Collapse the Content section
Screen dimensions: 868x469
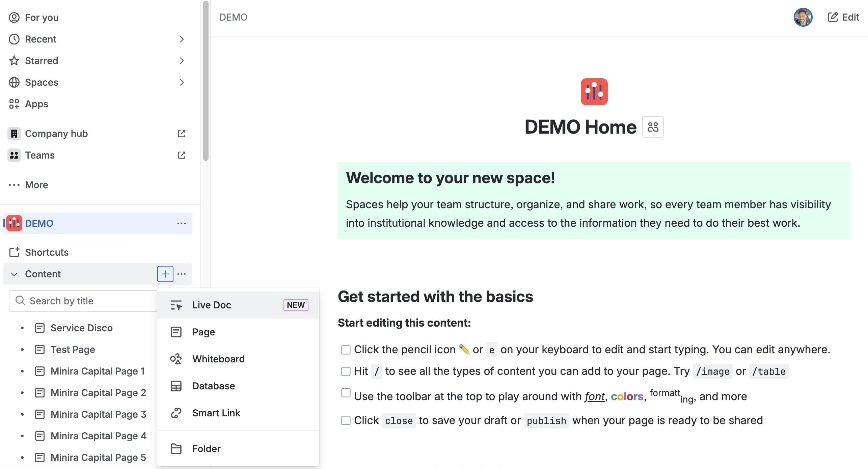tap(14, 274)
